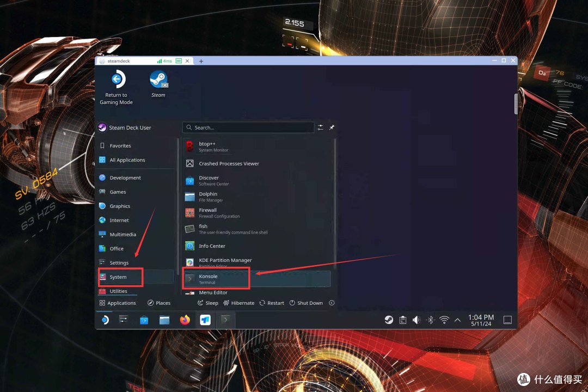Select the Office category
The height and width of the screenshot is (392, 588).
click(136, 249)
